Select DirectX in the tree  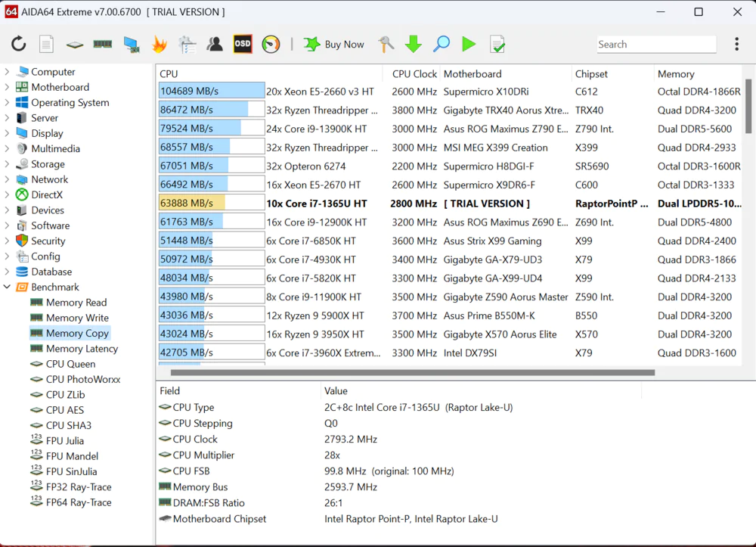[x=47, y=195]
